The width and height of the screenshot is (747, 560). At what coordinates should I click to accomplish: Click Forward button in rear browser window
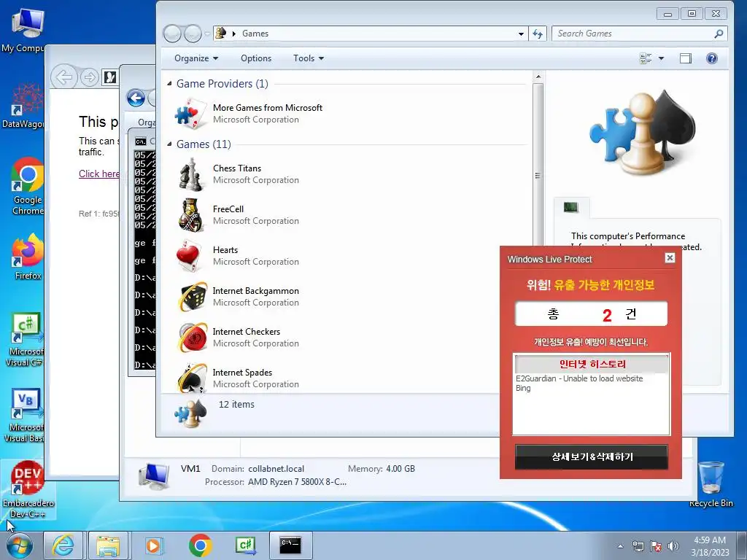click(89, 77)
